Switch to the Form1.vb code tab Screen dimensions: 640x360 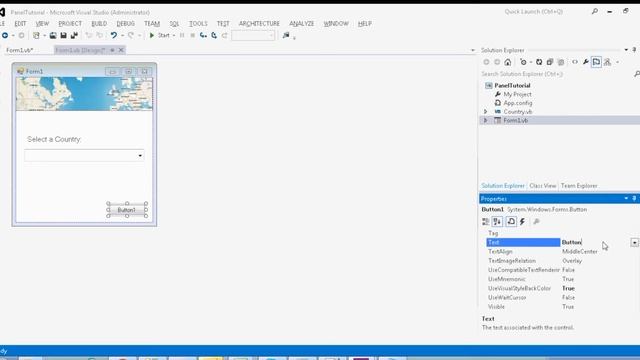20,50
